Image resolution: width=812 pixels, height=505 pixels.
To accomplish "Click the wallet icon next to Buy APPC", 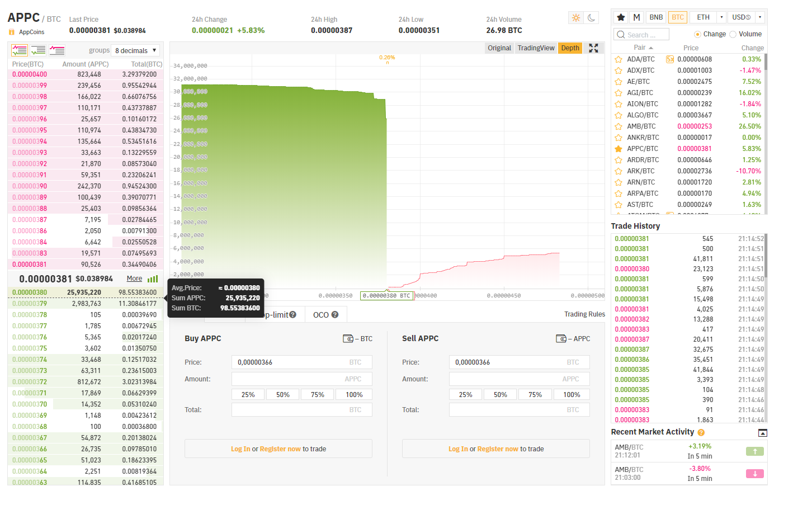I will tap(348, 338).
